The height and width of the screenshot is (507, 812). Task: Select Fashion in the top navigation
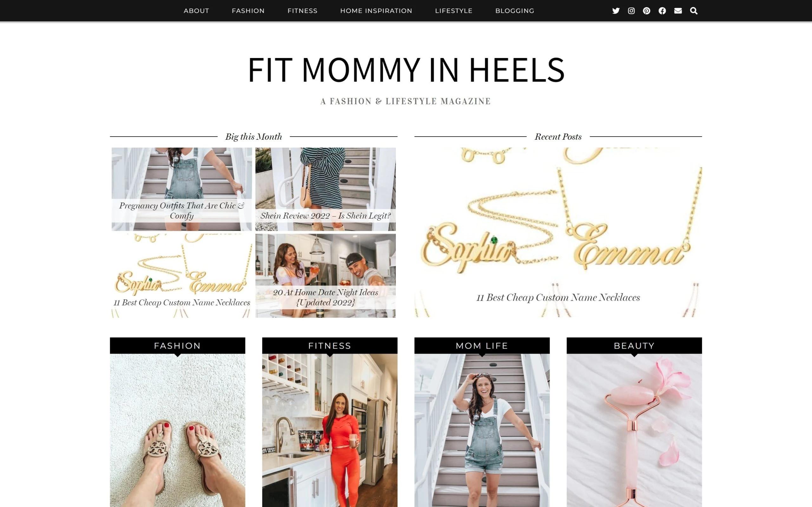click(248, 11)
